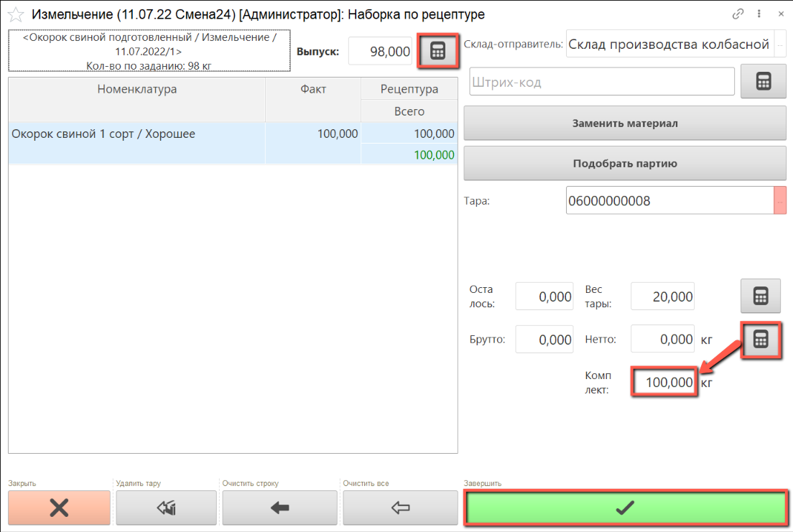Click the Комплект value field
This screenshot has width=793, height=532.
click(x=664, y=383)
